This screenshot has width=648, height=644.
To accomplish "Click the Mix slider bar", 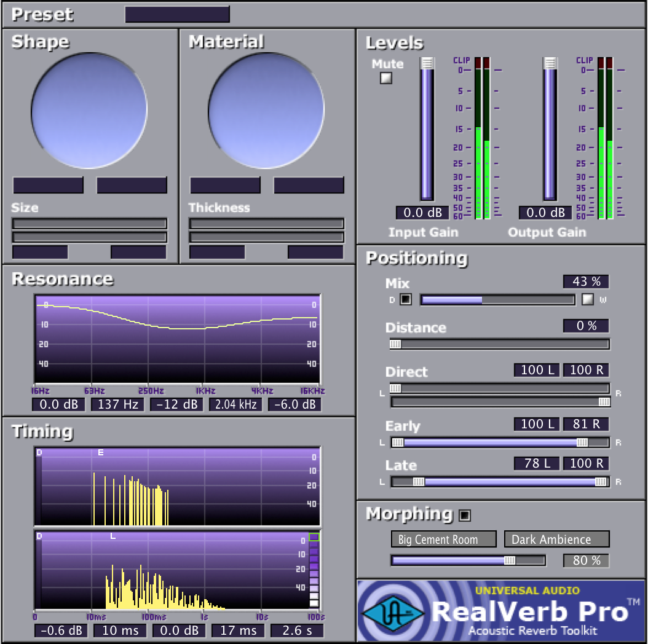I will pyautogui.click(x=497, y=300).
